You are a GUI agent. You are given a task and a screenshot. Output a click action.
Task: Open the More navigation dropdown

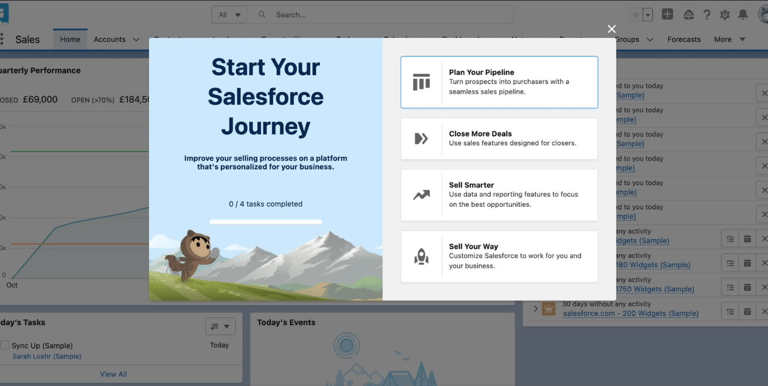729,39
